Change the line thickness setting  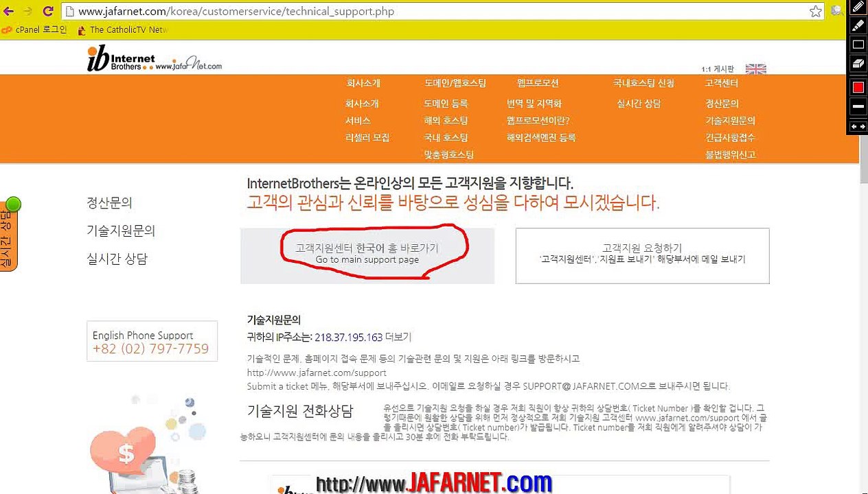[858, 106]
